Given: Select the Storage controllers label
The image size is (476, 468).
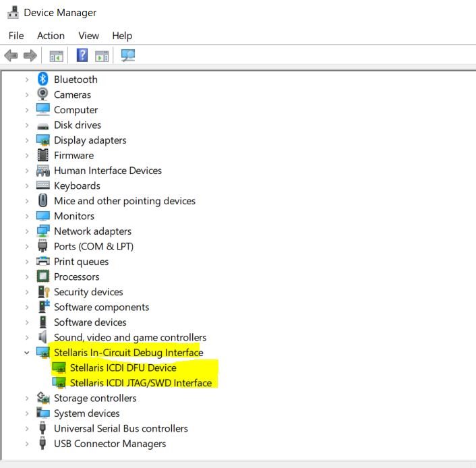Looking at the screenshot, I should (x=95, y=398).
